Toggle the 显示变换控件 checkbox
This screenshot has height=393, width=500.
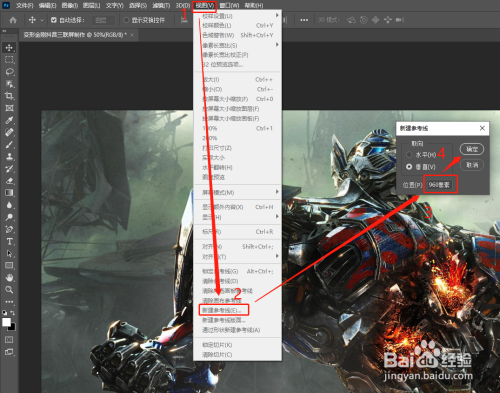point(126,20)
